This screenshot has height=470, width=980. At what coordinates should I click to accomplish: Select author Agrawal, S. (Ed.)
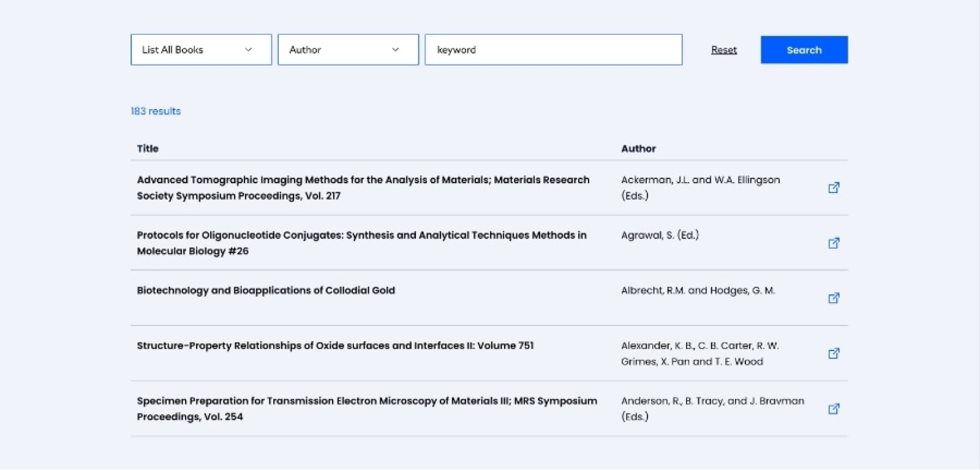(660, 235)
